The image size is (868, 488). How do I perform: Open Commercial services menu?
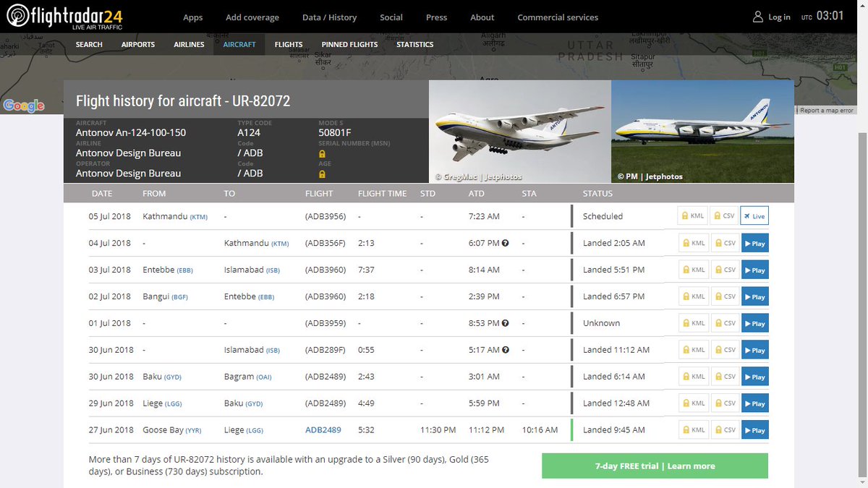pyautogui.click(x=558, y=17)
